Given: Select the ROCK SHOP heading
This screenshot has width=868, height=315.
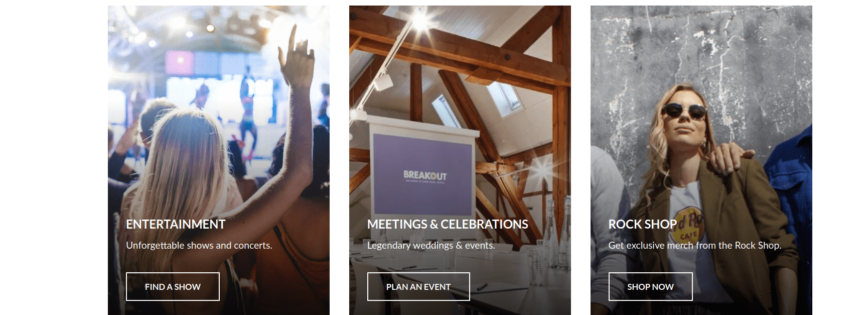Looking at the screenshot, I should (x=643, y=224).
